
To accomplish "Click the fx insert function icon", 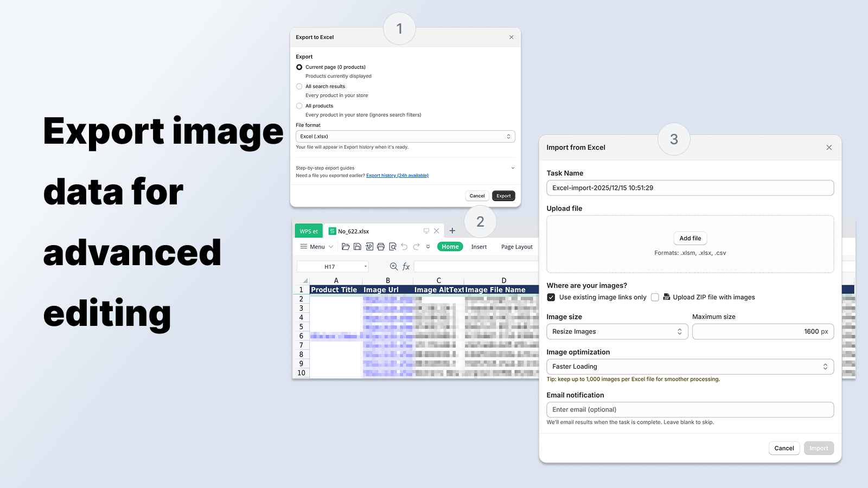I will (x=406, y=266).
